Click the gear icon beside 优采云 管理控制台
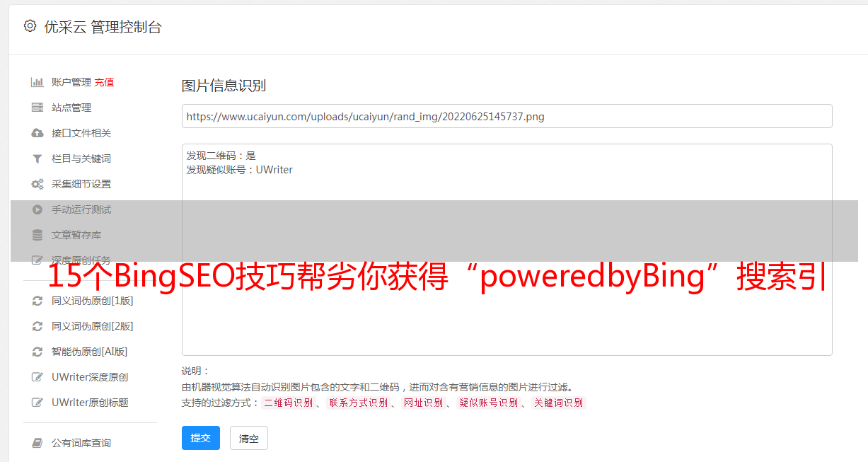 point(30,26)
